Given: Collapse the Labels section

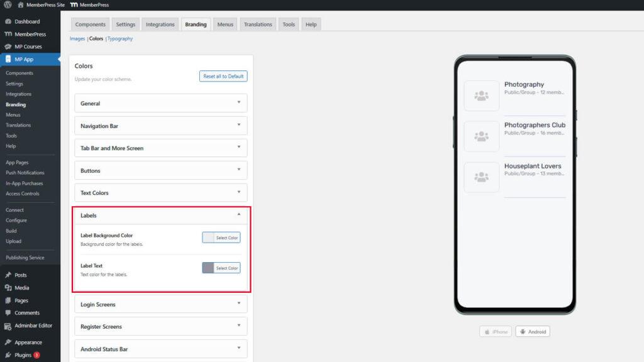Looking at the screenshot, I should [238, 215].
